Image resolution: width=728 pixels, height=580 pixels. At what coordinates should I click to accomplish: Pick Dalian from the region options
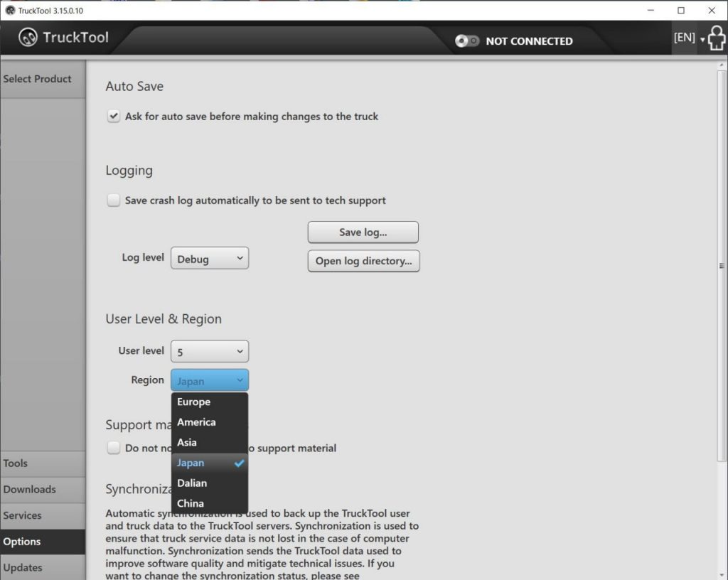192,483
